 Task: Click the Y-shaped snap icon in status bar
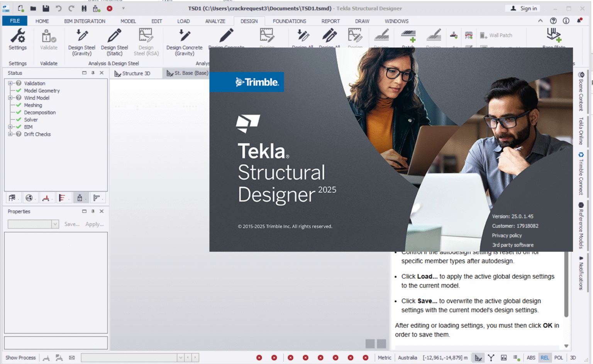[491, 357]
